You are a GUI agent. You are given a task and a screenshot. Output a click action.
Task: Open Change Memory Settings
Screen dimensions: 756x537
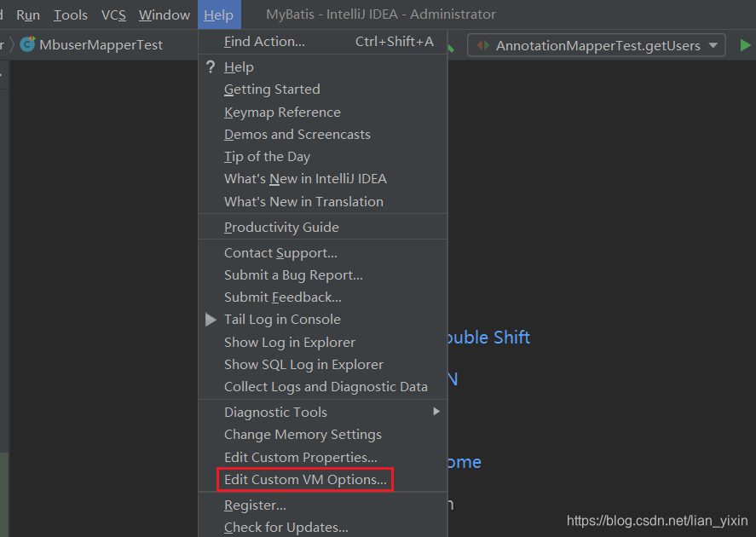(x=322, y=435)
